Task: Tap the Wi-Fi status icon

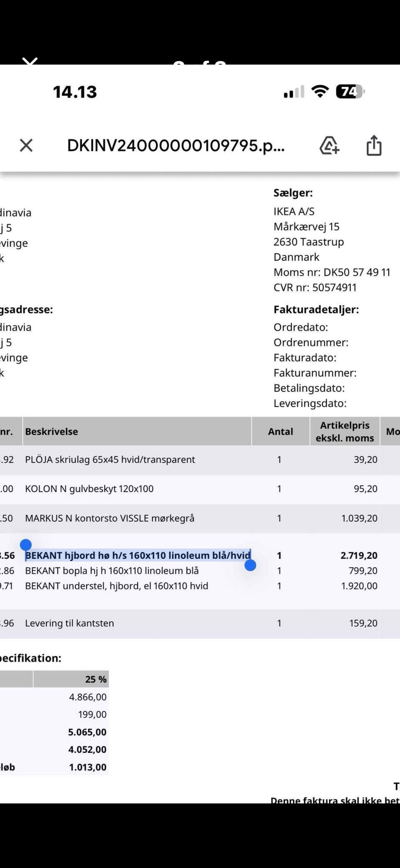Action: (320, 91)
